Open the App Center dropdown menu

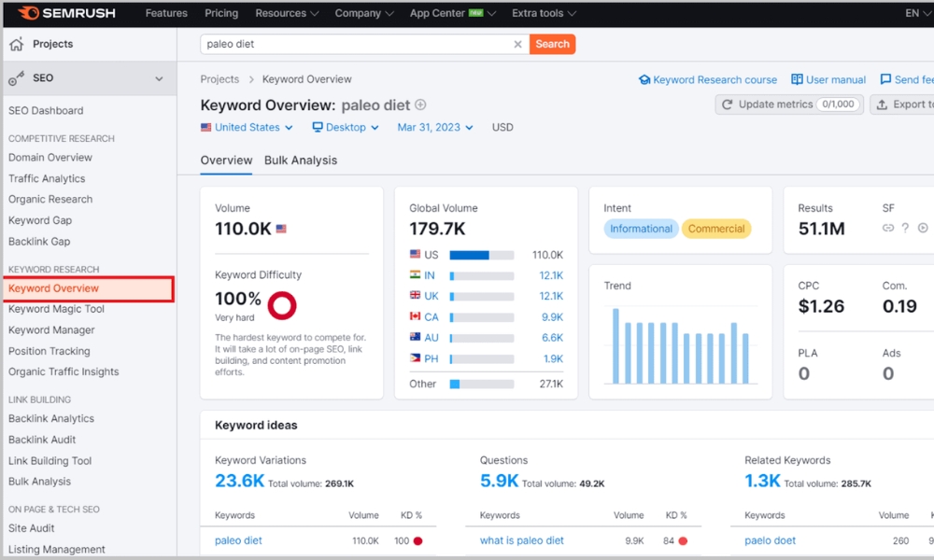pyautogui.click(x=452, y=13)
